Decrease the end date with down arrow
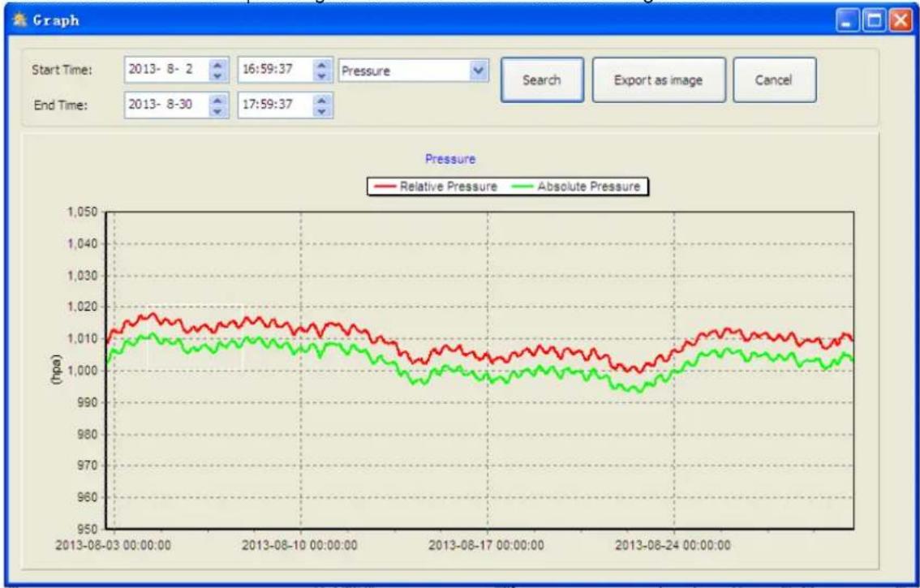This screenshot has height=588, width=920. [217, 111]
